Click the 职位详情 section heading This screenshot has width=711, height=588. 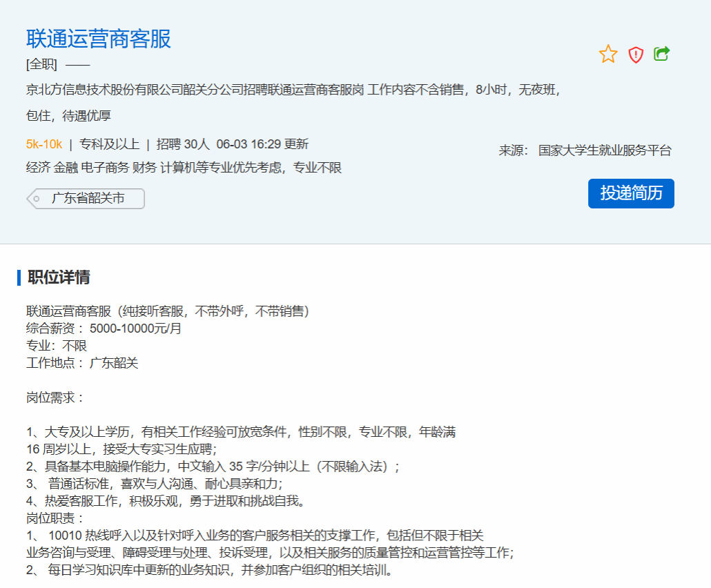(59, 277)
